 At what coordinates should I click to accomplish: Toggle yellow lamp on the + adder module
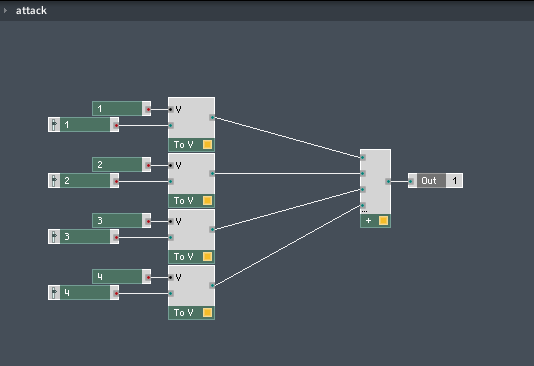(x=383, y=221)
